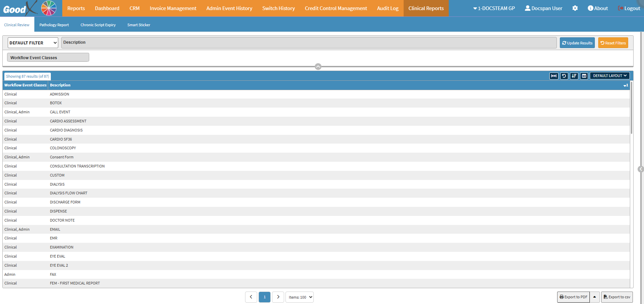
Task: Open the Chronic Script Expiry tab
Action: [98, 25]
